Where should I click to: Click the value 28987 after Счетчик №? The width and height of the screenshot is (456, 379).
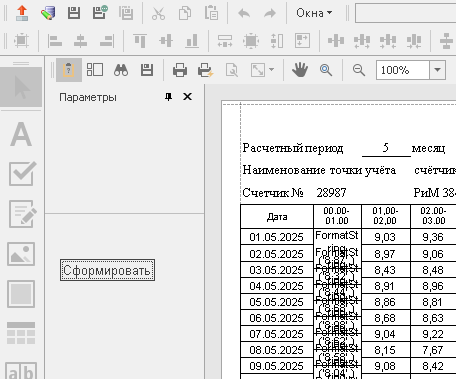click(x=331, y=193)
